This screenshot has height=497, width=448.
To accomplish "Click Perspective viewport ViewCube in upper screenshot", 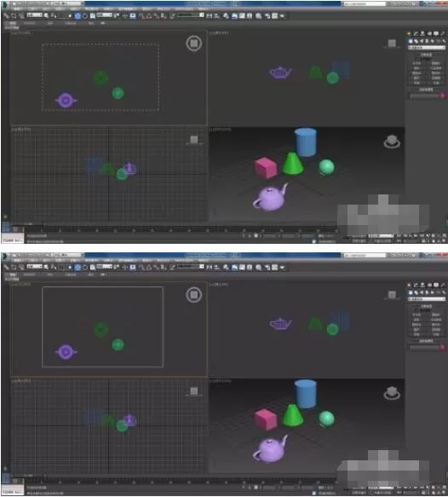I will pyautogui.click(x=392, y=142).
